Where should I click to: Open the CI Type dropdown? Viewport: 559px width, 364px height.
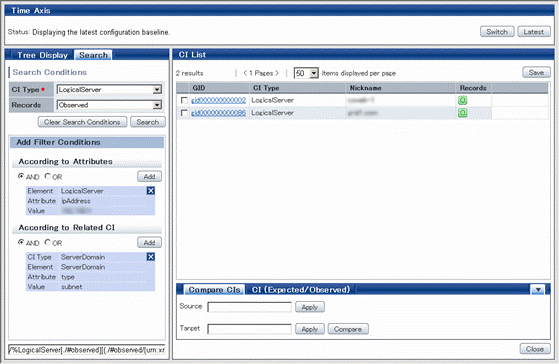point(157,89)
